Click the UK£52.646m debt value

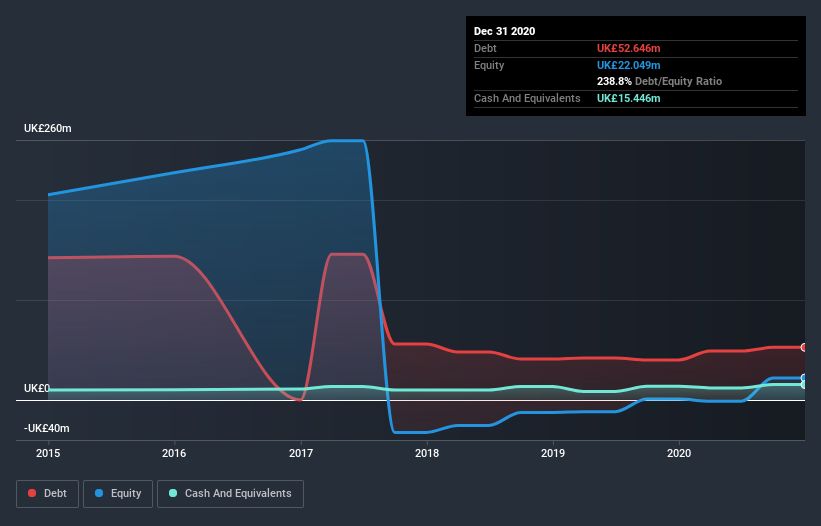(629, 48)
